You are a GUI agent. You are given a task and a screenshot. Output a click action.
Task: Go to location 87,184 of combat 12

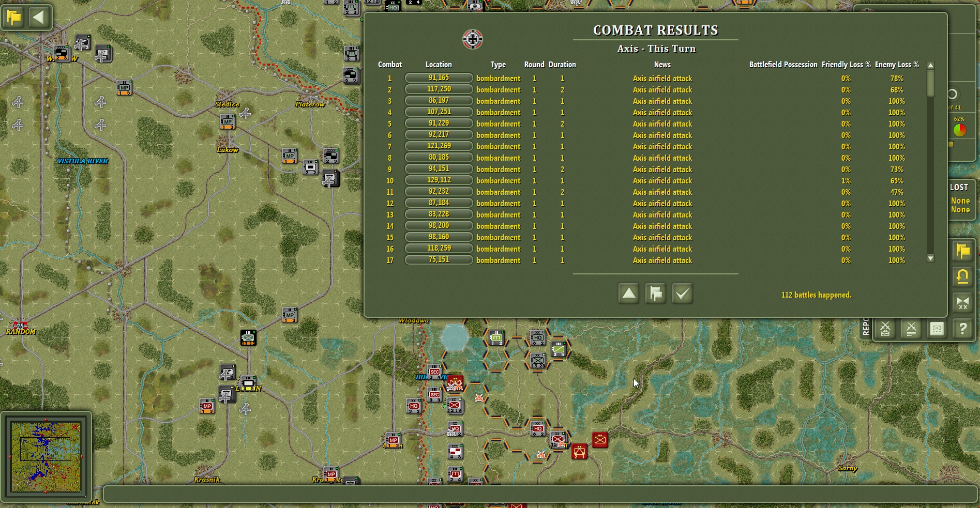[x=439, y=203]
